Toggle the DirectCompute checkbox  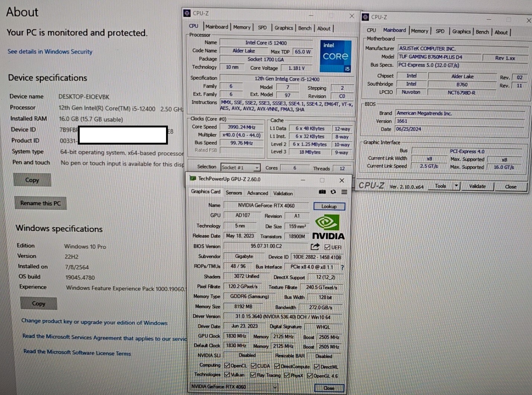(x=277, y=366)
